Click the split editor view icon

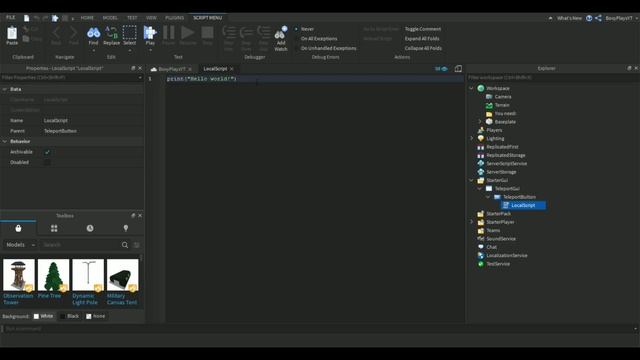(x=458, y=69)
